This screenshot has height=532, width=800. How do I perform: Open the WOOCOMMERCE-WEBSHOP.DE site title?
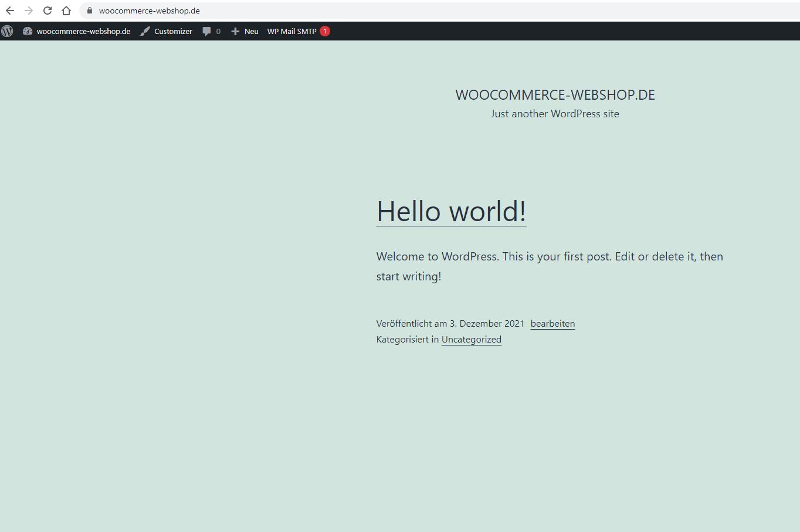point(555,95)
